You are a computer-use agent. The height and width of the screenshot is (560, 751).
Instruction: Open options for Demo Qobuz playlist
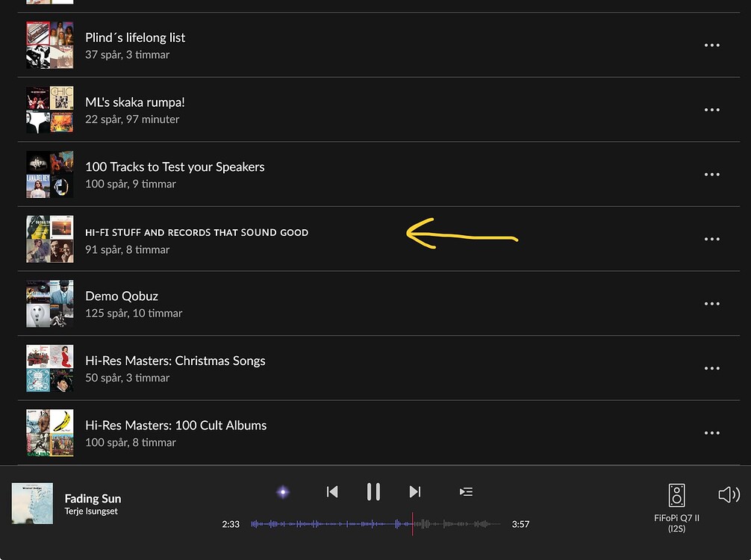tap(711, 304)
